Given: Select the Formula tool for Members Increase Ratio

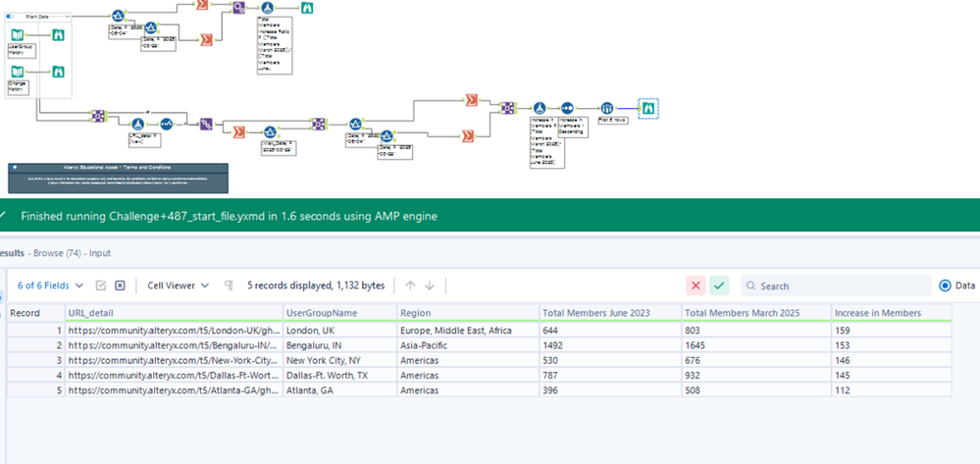Looking at the screenshot, I should pyautogui.click(x=267, y=8).
